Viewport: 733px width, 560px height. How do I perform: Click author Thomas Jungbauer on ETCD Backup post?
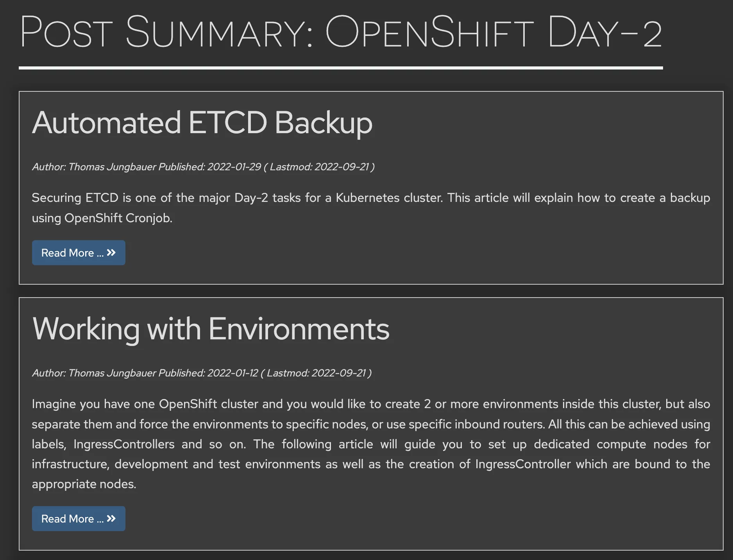(x=112, y=167)
